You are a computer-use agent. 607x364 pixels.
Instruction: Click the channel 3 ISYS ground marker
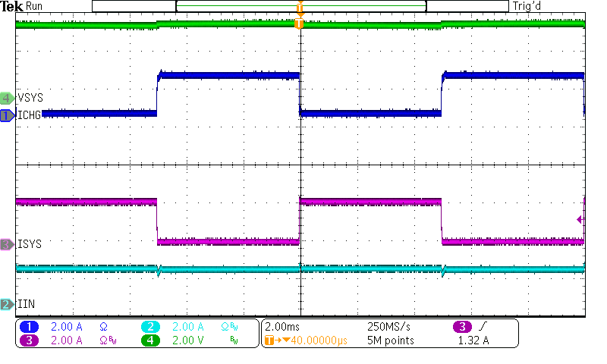tap(7, 244)
